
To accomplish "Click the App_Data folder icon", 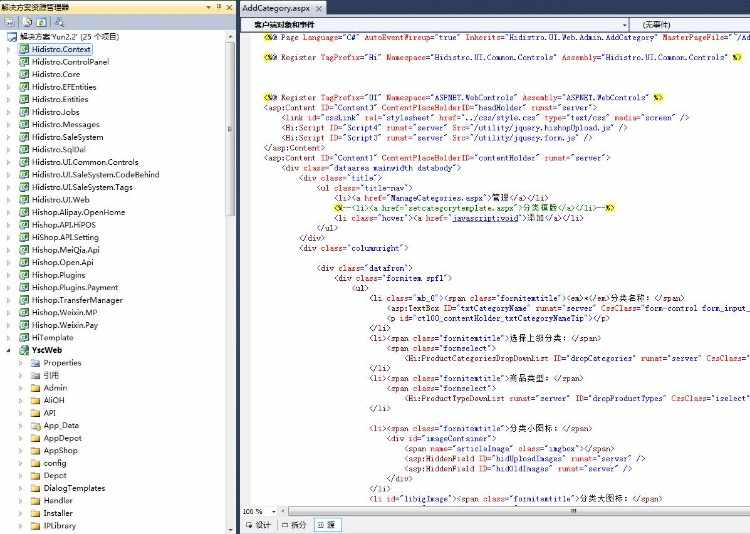I will [35, 425].
